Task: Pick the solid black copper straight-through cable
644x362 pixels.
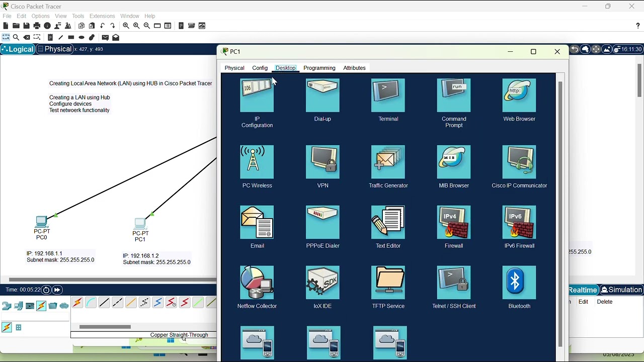Action: [x=104, y=303]
